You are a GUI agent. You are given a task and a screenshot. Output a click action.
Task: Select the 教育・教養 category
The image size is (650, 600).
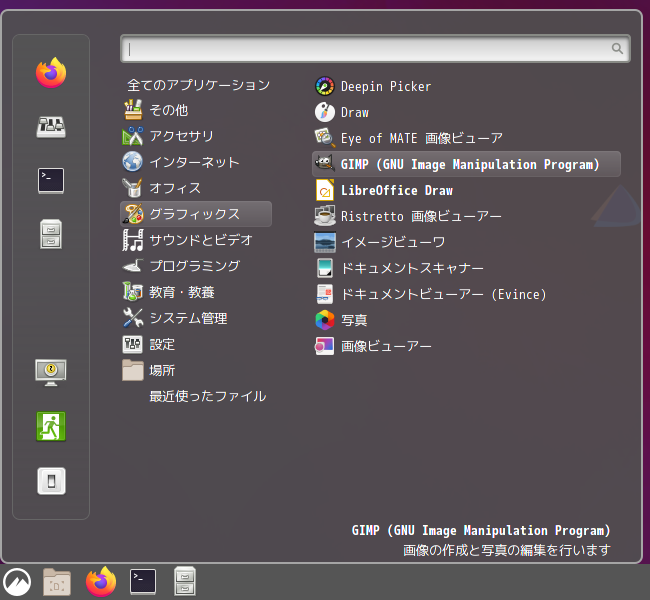pos(196,292)
